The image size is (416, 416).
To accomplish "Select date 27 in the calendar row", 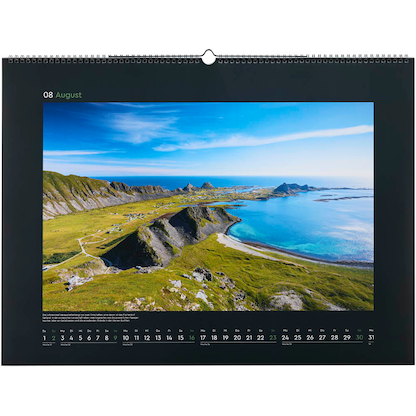I will 322,338.
